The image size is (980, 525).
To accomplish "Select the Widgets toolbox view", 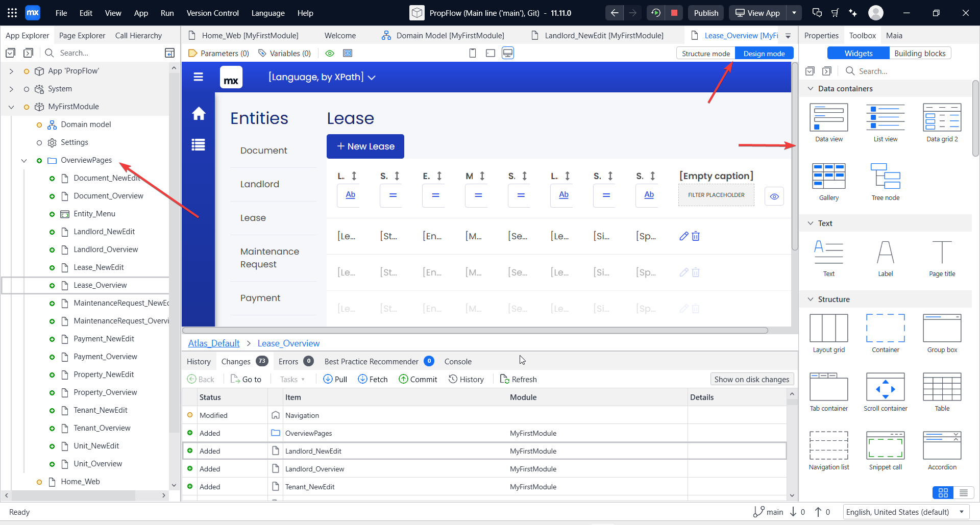I will tap(859, 54).
